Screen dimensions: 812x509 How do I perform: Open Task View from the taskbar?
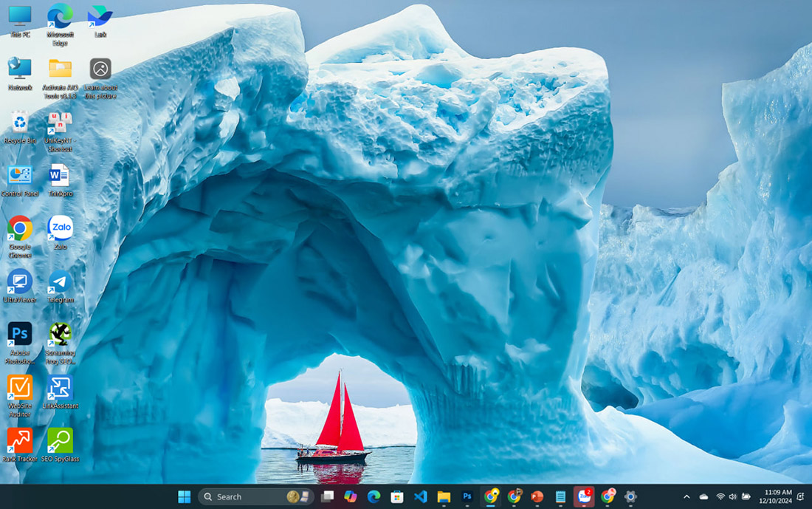point(328,496)
